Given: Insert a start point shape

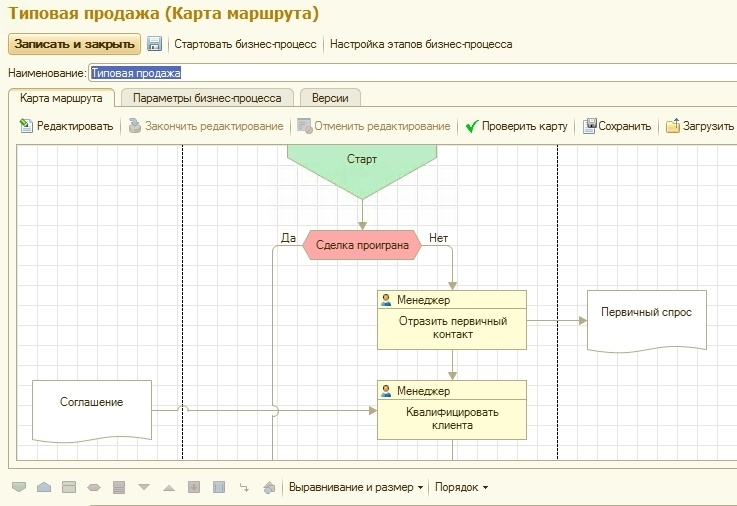Looking at the screenshot, I should pos(19,487).
